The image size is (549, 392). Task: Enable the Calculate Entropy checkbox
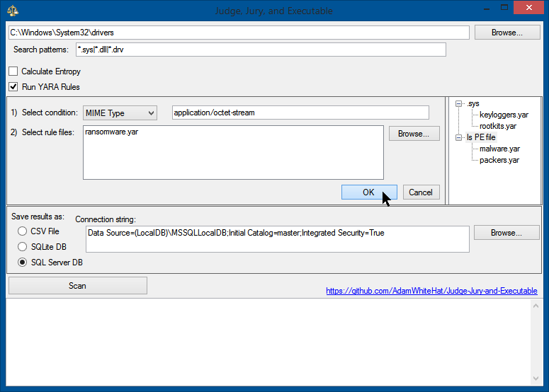coord(13,71)
